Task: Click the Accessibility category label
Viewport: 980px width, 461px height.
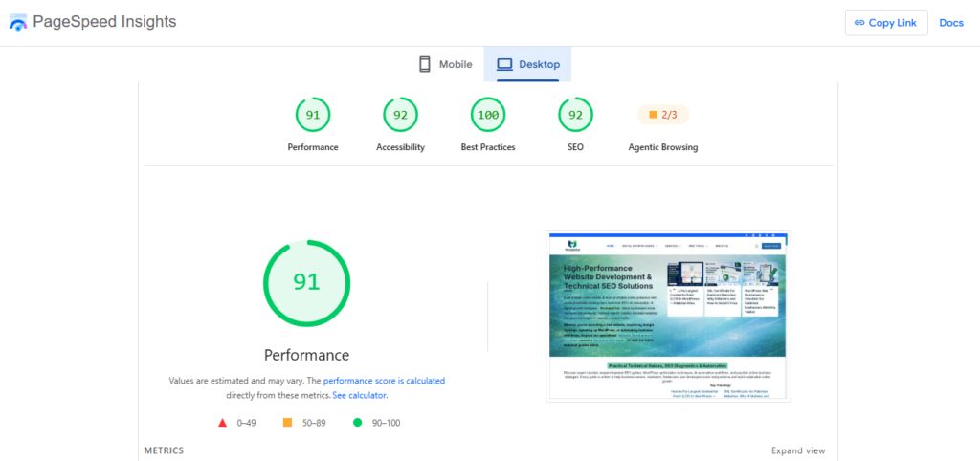Action: [401, 147]
